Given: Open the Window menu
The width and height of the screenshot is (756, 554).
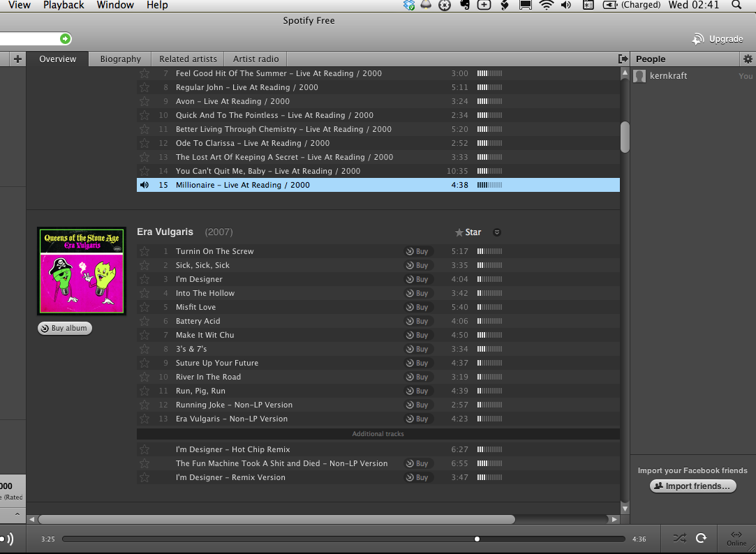Looking at the screenshot, I should [x=115, y=5].
